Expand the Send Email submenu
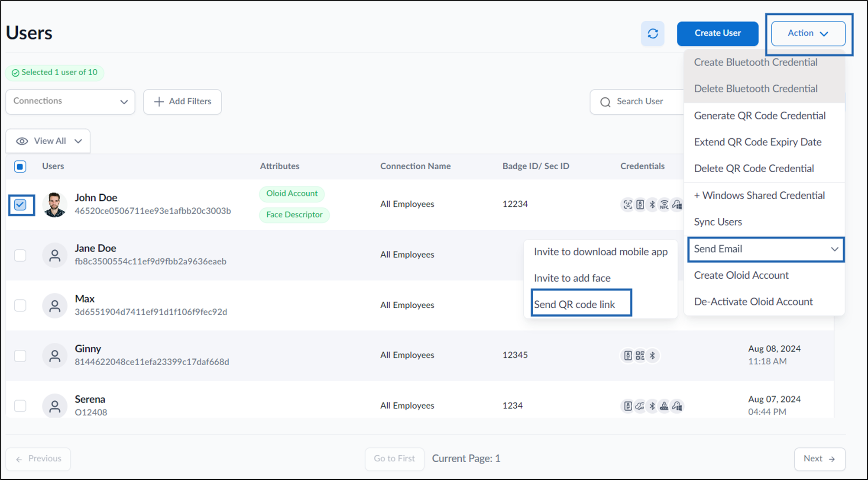This screenshot has width=868, height=480. (x=766, y=249)
